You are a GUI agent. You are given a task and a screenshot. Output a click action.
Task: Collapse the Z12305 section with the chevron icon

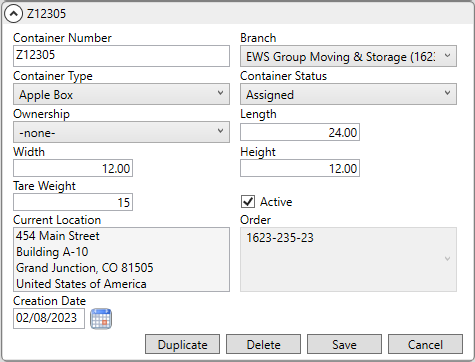[x=13, y=14]
